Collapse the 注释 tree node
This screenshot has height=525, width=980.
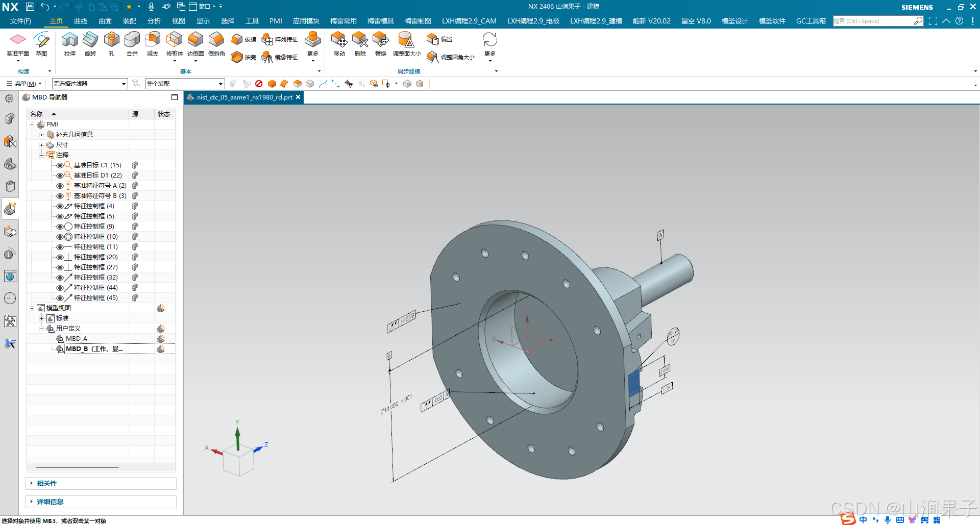click(x=41, y=155)
